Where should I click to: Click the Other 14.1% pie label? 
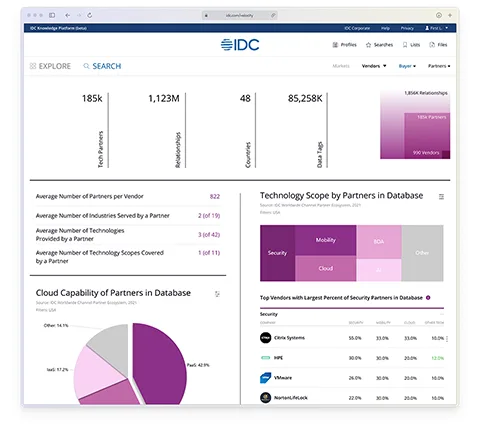click(56, 325)
